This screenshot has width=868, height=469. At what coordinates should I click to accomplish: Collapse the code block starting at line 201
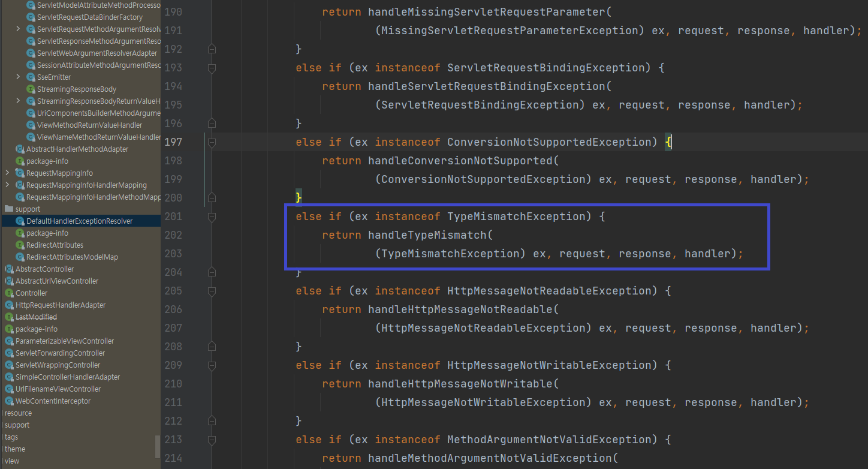[211, 217]
